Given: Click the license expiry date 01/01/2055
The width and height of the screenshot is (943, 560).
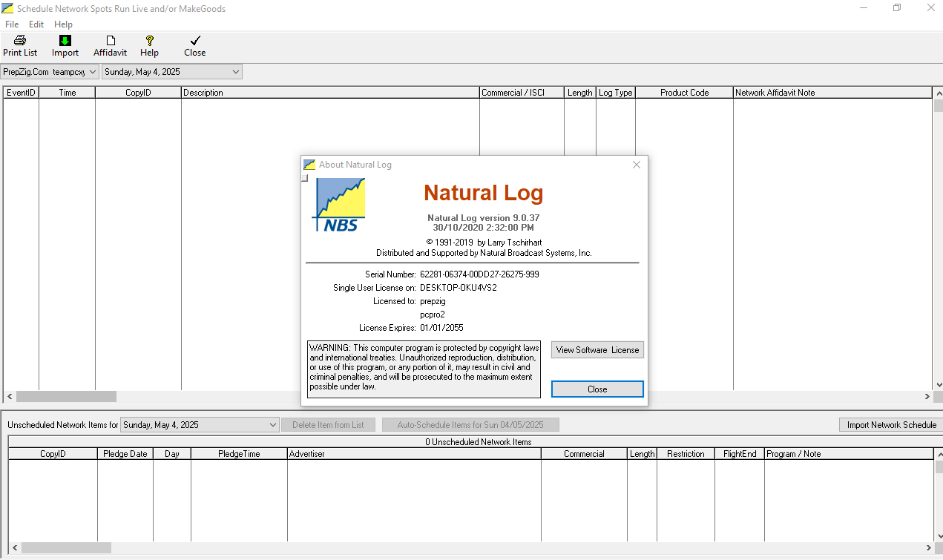Looking at the screenshot, I should [441, 328].
